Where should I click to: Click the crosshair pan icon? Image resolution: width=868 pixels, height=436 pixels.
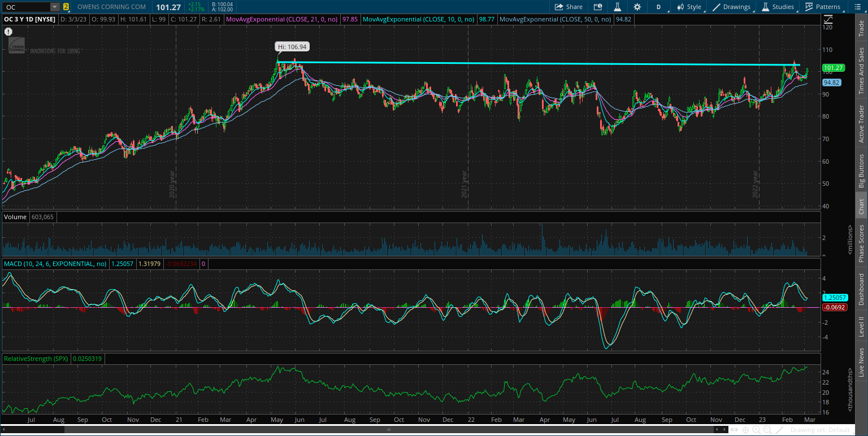tap(745, 430)
